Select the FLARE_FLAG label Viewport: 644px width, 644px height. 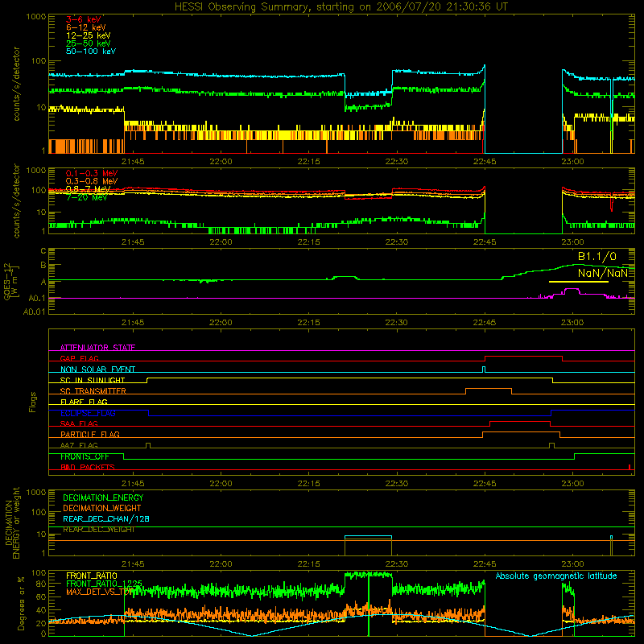pos(84,402)
